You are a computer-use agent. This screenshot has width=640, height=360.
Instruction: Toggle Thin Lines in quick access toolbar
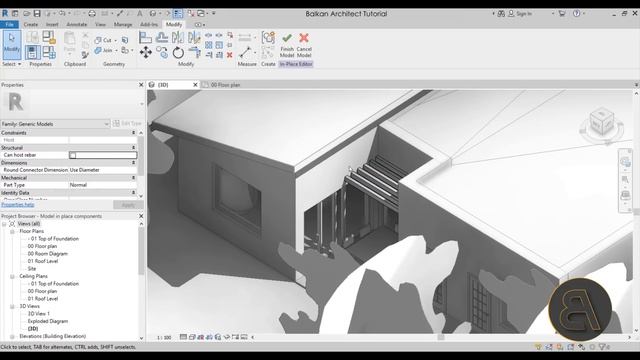pyautogui.click(x=178, y=14)
